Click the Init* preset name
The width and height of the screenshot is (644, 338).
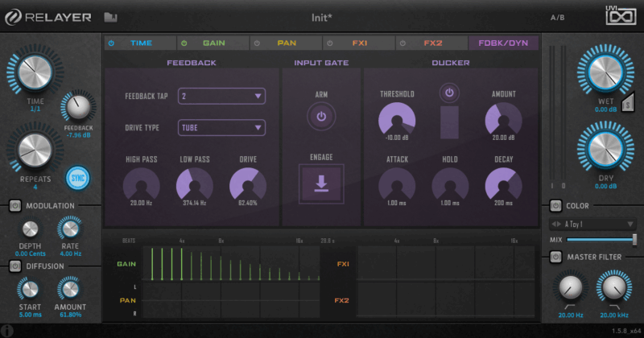[324, 16]
